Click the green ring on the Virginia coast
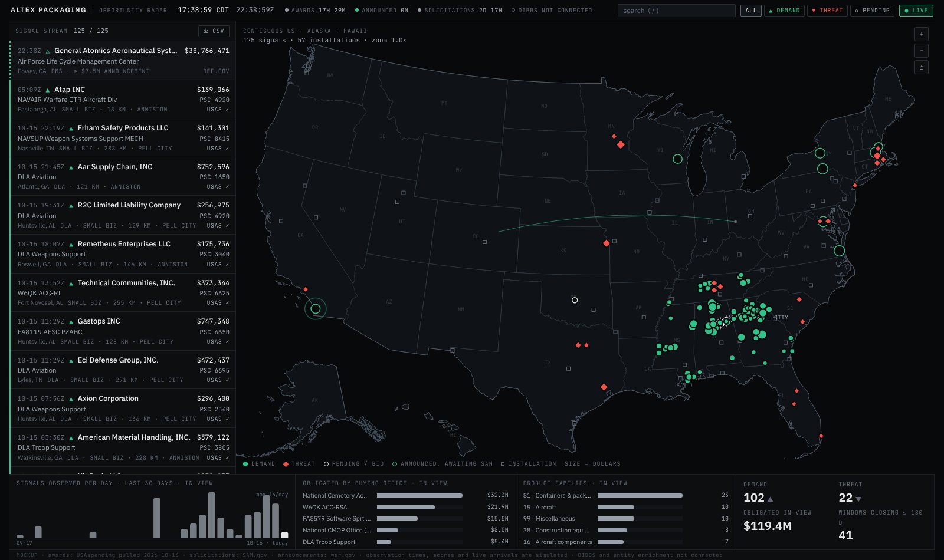Image resolution: width=944 pixels, height=560 pixels. click(x=839, y=251)
